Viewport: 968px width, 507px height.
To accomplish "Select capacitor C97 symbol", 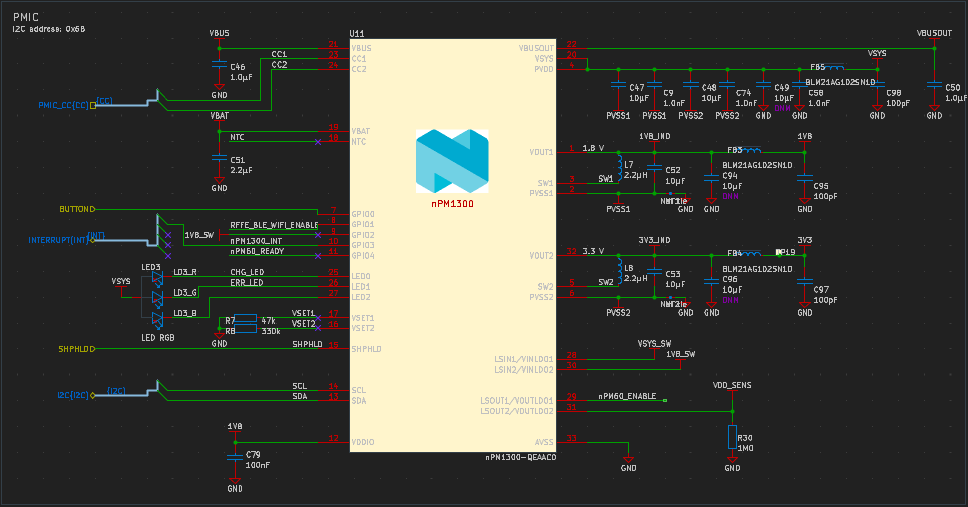I will click(x=804, y=282).
